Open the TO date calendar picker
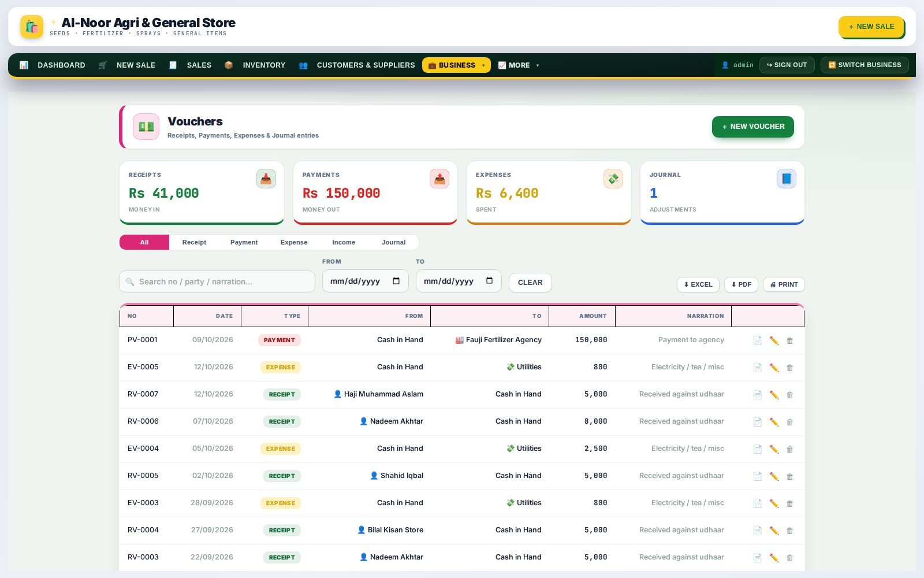This screenshot has width=924, height=578. (x=489, y=281)
